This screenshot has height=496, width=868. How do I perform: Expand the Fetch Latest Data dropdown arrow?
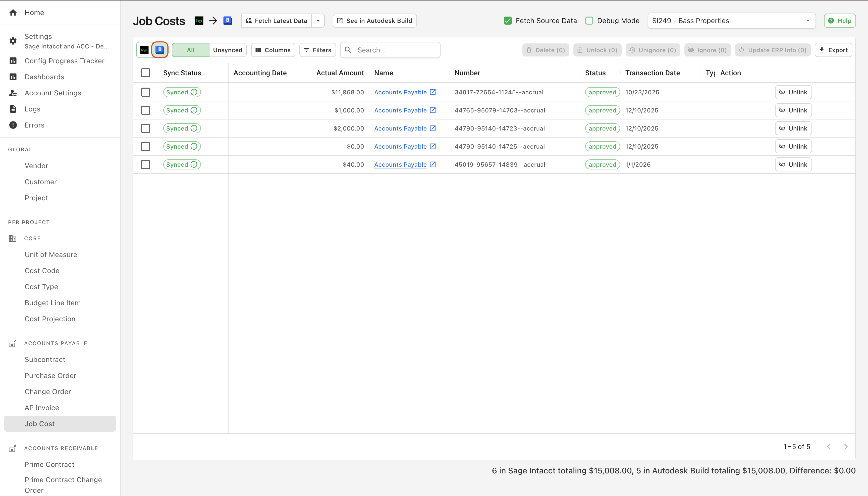[318, 21]
